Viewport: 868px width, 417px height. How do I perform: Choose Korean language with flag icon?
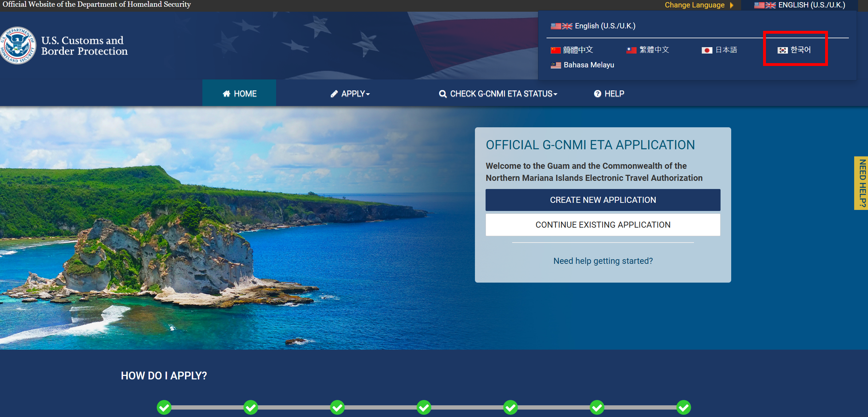pyautogui.click(x=794, y=50)
